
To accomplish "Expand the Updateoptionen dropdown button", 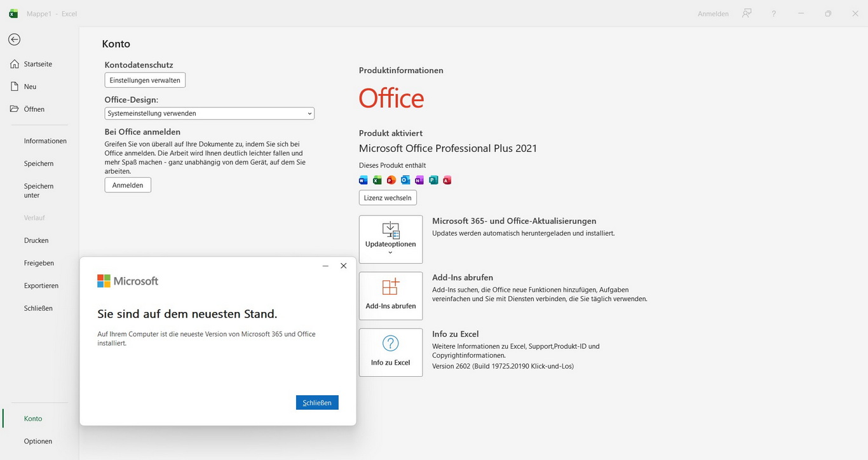I will click(390, 239).
